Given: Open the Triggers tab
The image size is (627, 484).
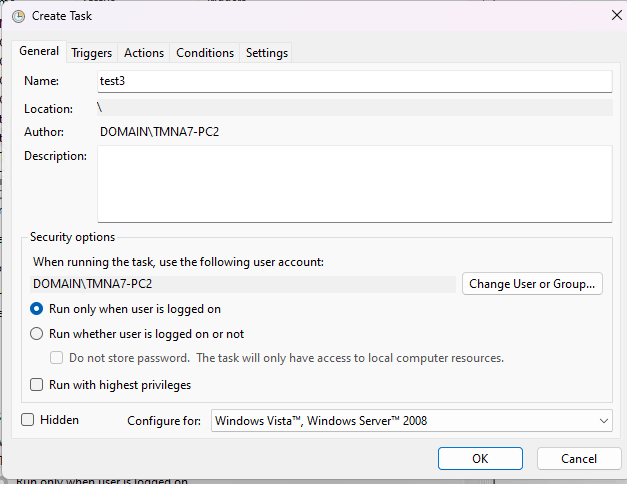Looking at the screenshot, I should (92, 53).
